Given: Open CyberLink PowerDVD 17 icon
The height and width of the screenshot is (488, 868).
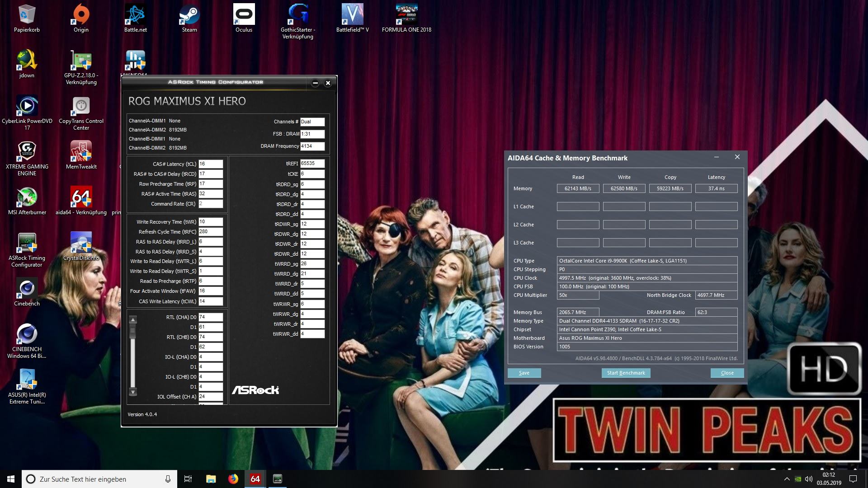Looking at the screenshot, I should point(27,113).
